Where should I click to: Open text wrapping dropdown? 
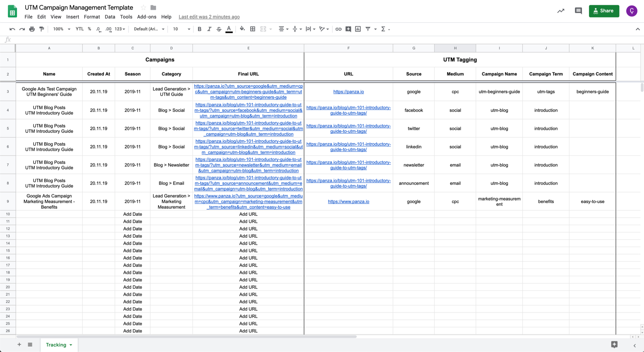pyautogui.click(x=310, y=29)
